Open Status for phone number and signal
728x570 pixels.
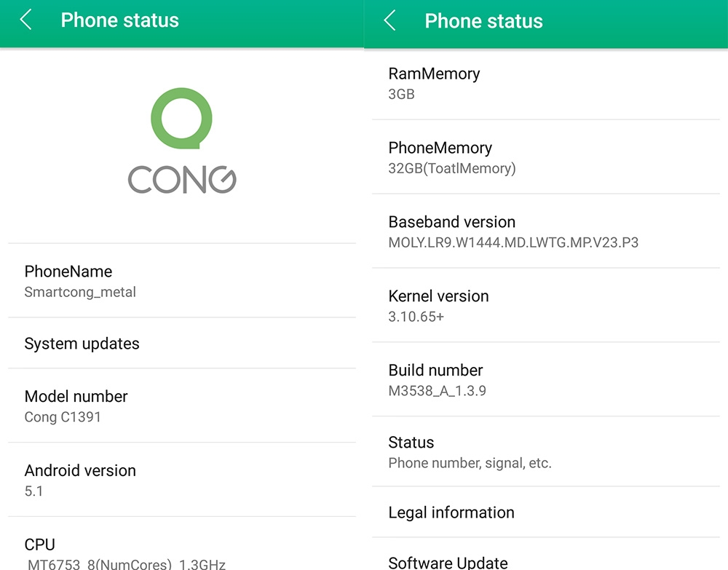point(546,452)
